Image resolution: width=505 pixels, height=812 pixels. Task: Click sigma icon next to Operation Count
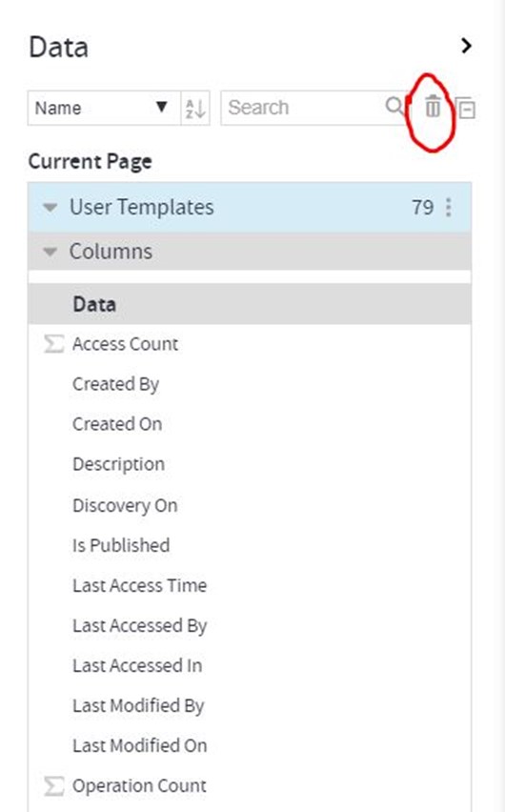coord(54,785)
